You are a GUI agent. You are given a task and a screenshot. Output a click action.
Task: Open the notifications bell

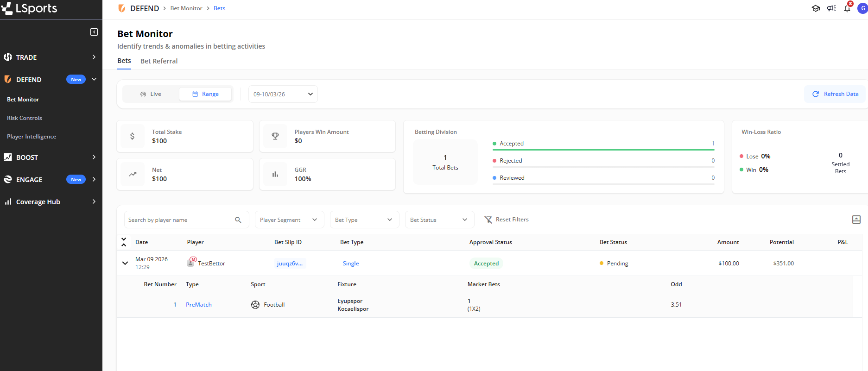(x=847, y=8)
